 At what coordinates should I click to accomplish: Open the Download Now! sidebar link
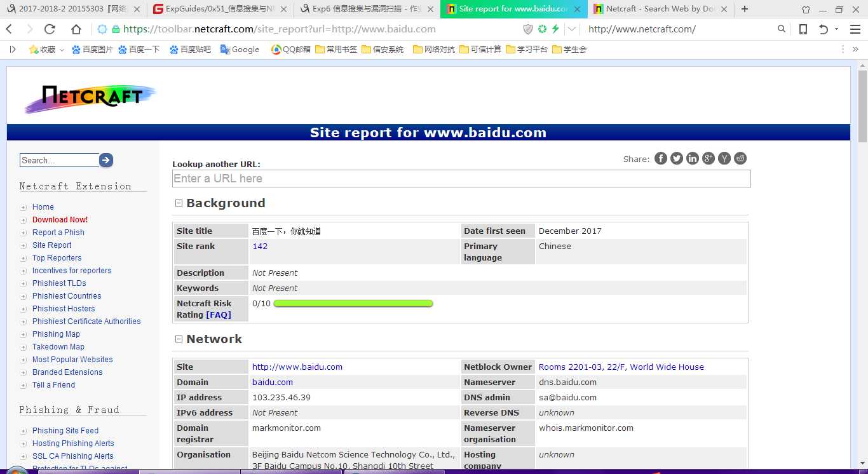coord(60,220)
